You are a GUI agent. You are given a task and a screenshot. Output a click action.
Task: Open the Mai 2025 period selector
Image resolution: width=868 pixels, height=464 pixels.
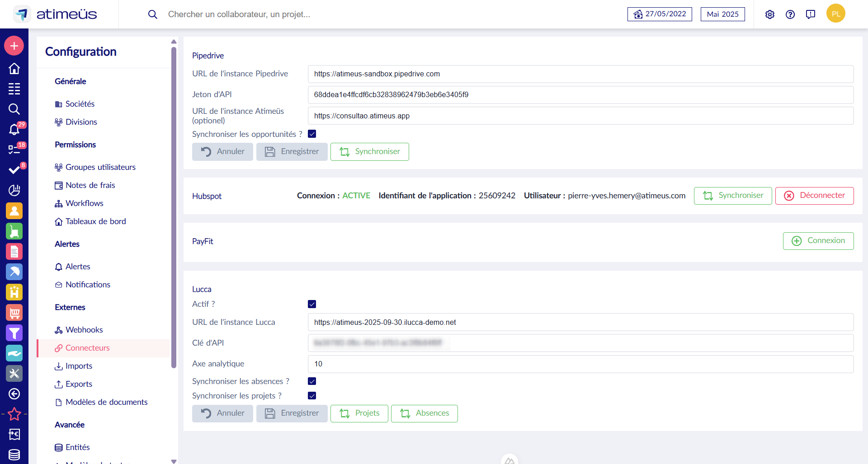click(722, 14)
